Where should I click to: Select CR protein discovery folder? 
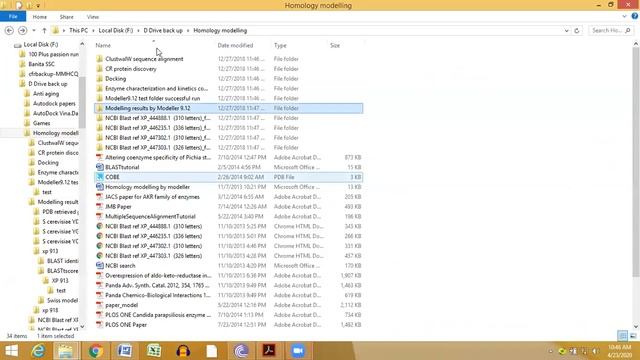[x=131, y=69]
